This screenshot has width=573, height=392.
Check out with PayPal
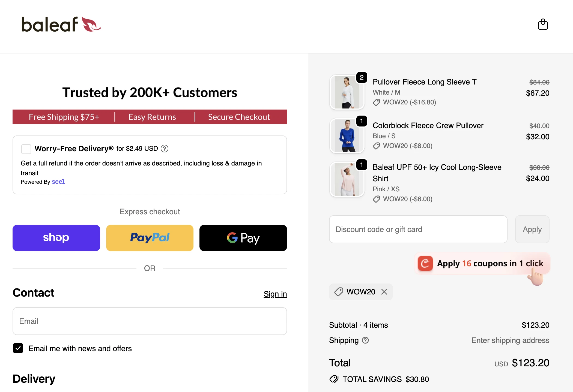click(x=150, y=238)
